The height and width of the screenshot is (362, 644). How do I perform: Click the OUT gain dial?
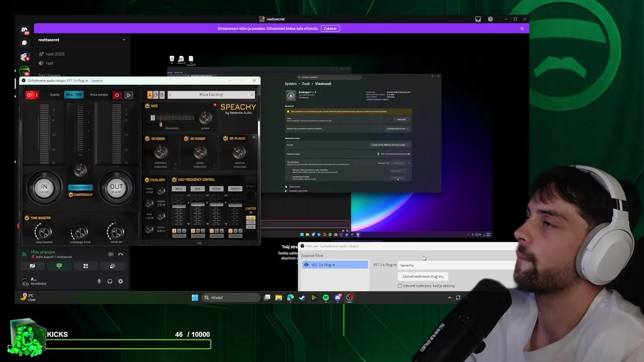(116, 187)
